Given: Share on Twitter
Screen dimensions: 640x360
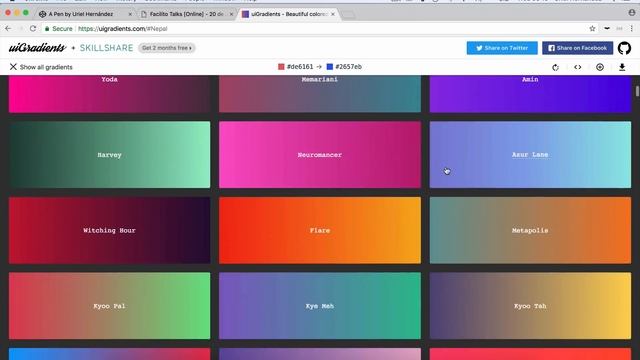Looking at the screenshot, I should point(502,48).
